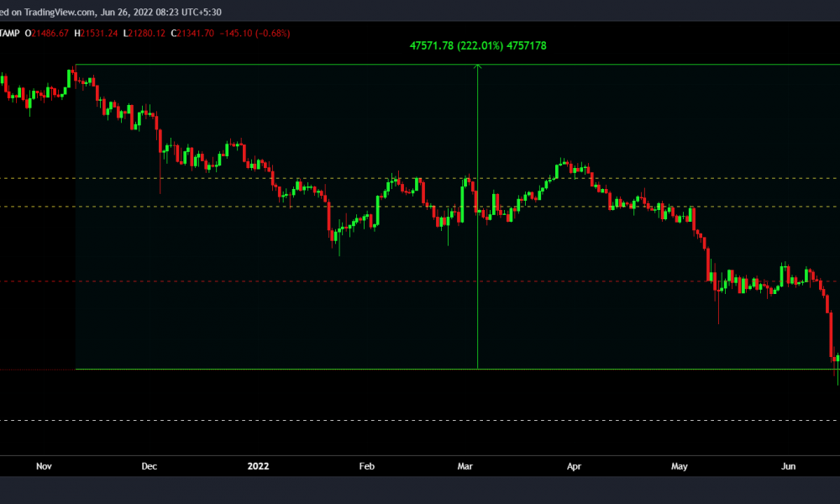
Task: Click the 'Dec' time axis label
Action: (149, 466)
